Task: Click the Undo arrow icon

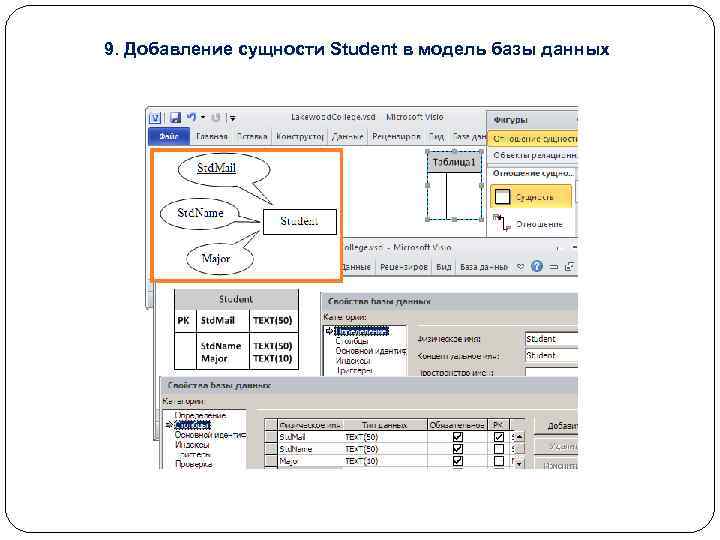Action: [191, 118]
